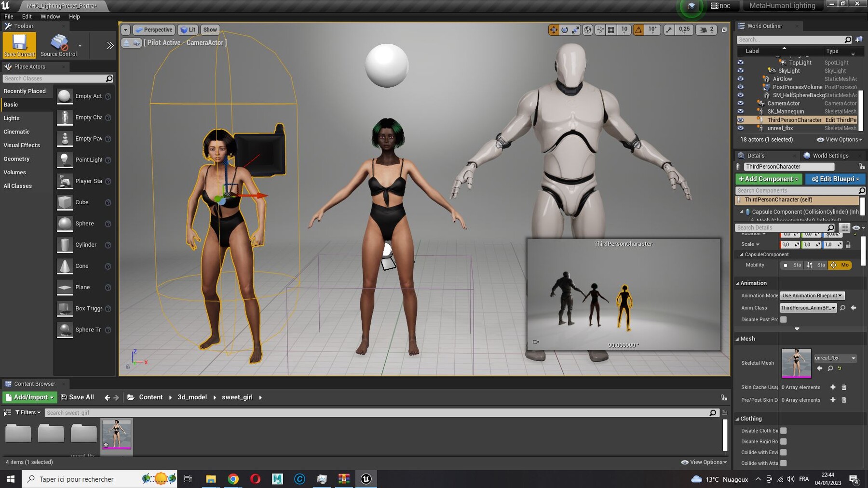Open camera speed setting 2
Screen dimensions: 868x488
tap(706, 30)
